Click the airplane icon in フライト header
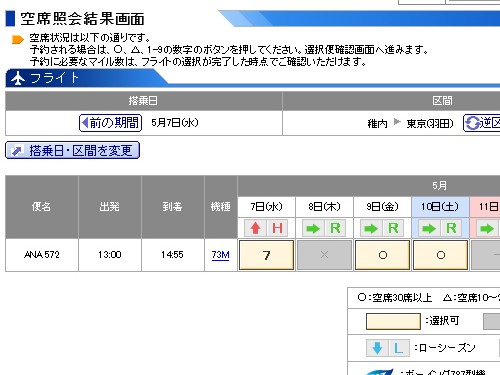The image size is (500, 375). [x=18, y=79]
